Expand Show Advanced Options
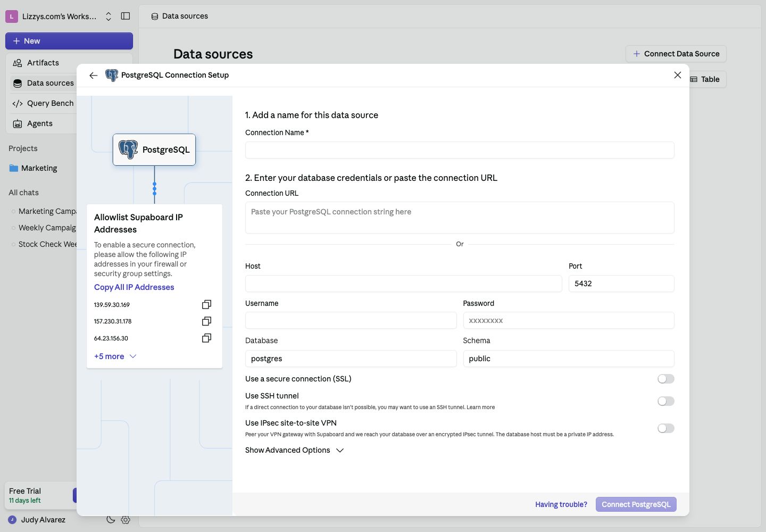This screenshot has height=532, width=766. pos(294,450)
